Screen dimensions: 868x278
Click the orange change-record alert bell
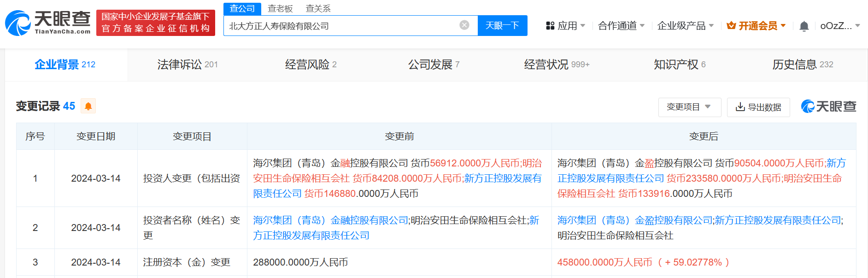88,106
